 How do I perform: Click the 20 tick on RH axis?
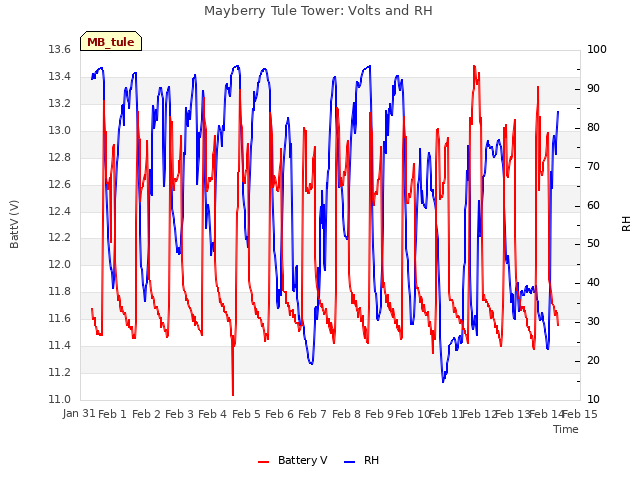click(593, 361)
